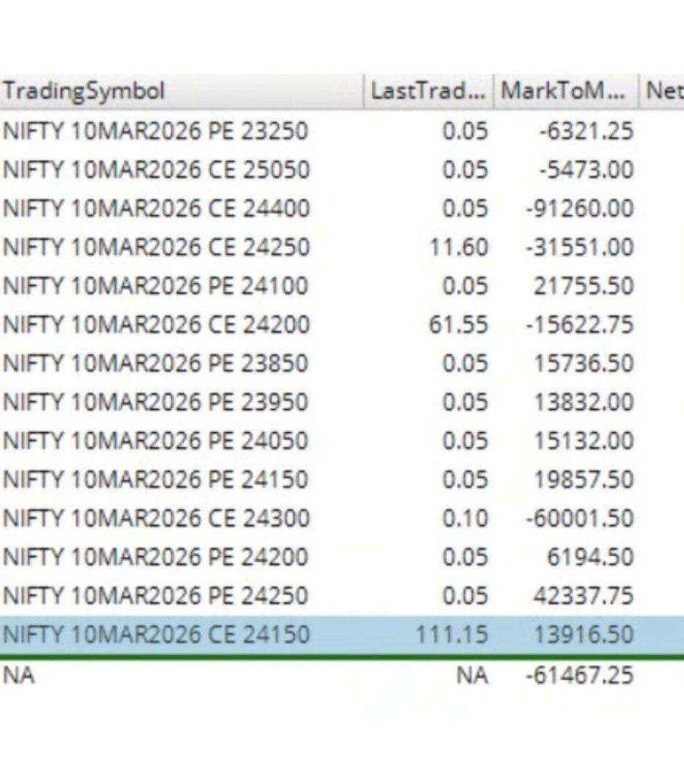Click MTM value 6194.50
The width and height of the screenshot is (684, 784).
click(590, 557)
